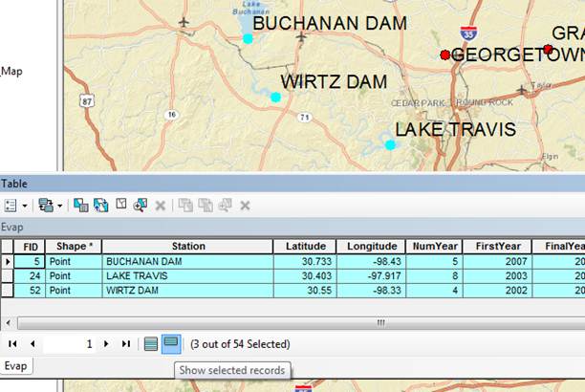Click Select By Attributes icon
The image size is (585, 392).
pyautogui.click(x=81, y=206)
